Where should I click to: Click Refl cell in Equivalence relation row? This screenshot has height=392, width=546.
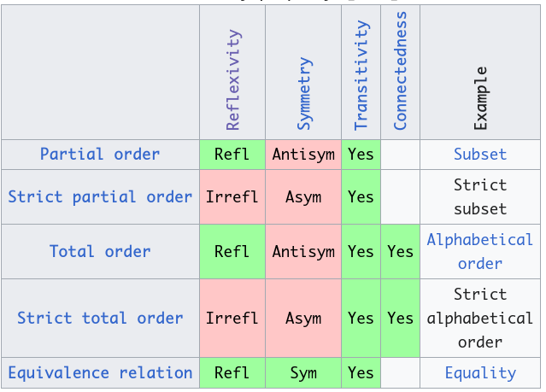click(232, 373)
